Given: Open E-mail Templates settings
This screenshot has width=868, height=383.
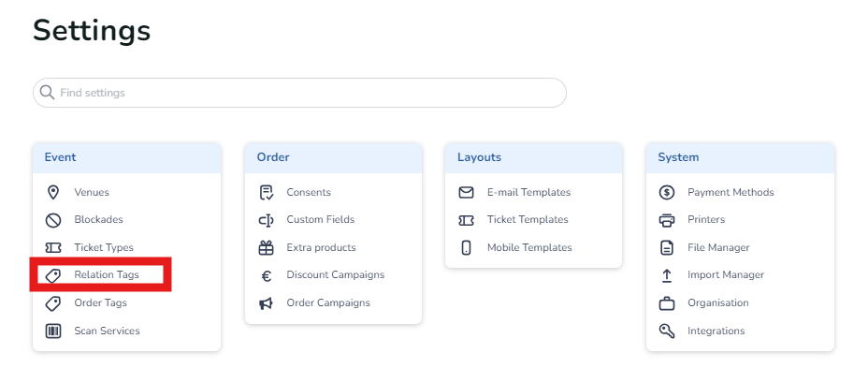Looking at the screenshot, I should click(528, 192).
